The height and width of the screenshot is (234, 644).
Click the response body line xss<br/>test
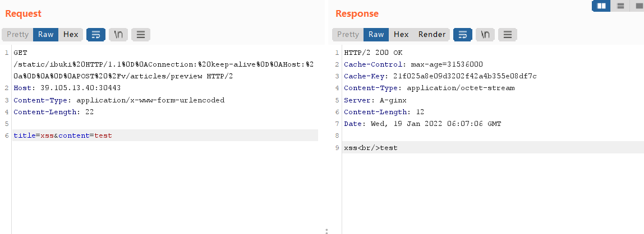point(371,148)
